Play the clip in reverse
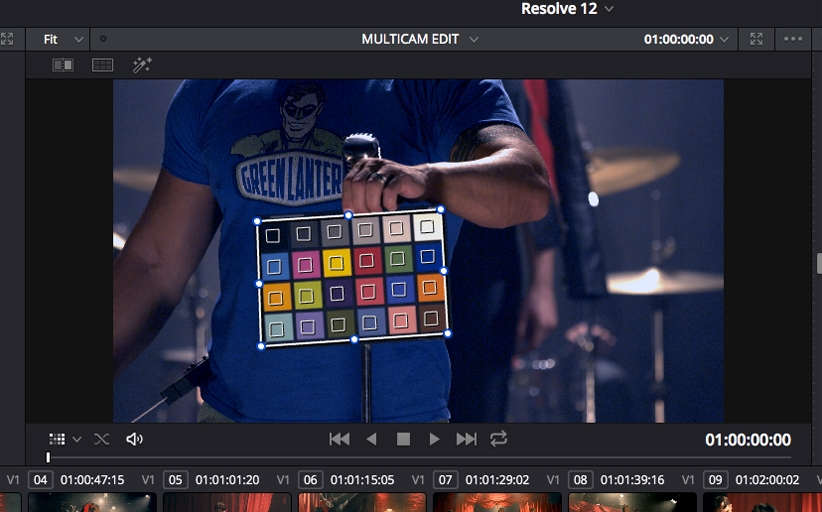The height and width of the screenshot is (512, 822). [x=371, y=439]
